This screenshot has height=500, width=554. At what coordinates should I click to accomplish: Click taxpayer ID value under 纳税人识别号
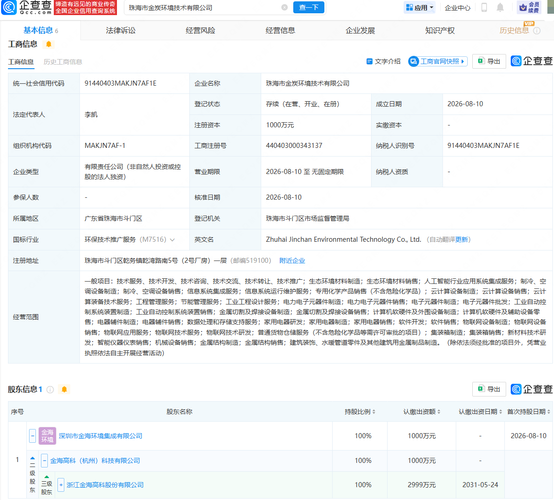(483, 146)
